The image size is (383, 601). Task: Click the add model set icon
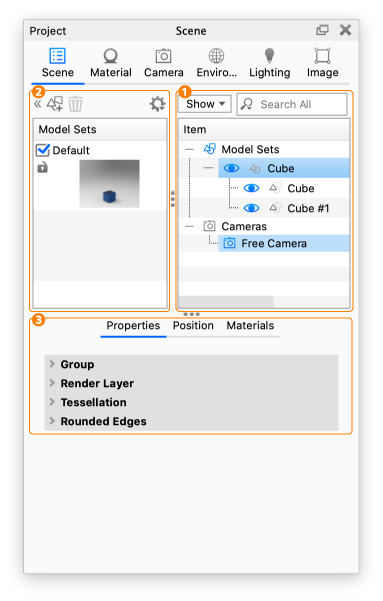[55, 104]
